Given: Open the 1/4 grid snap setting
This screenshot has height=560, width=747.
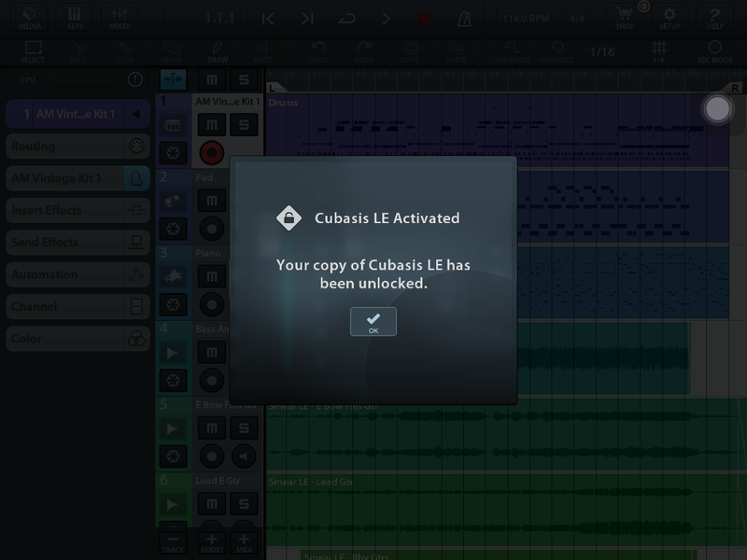Looking at the screenshot, I should (658, 51).
